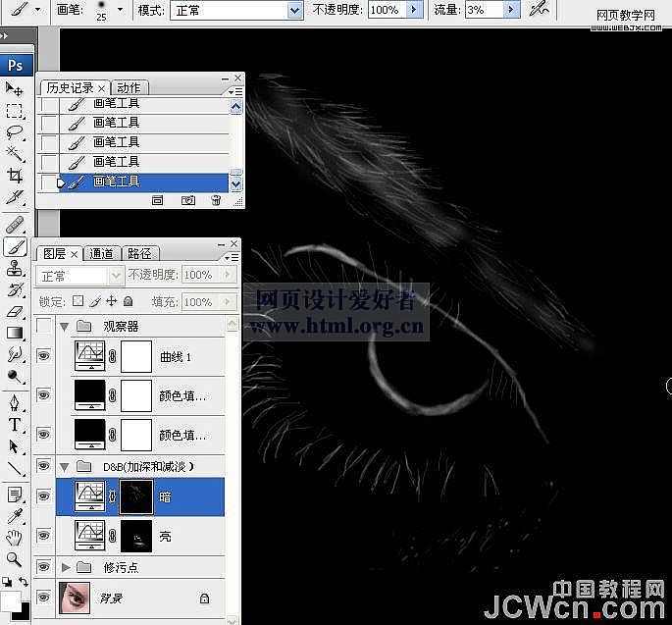Collapse the 观察器 layer group

pyautogui.click(x=65, y=327)
